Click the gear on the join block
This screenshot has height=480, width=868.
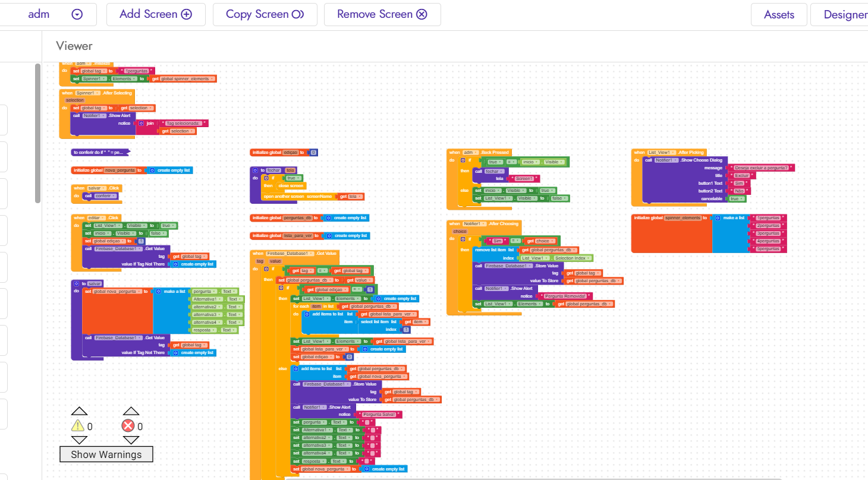tap(141, 123)
